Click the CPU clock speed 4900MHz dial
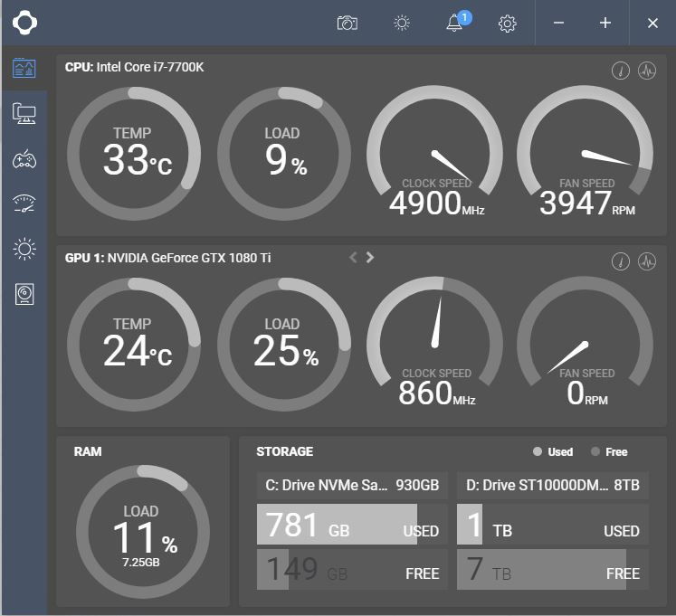This screenshot has width=676, height=616. click(x=434, y=151)
